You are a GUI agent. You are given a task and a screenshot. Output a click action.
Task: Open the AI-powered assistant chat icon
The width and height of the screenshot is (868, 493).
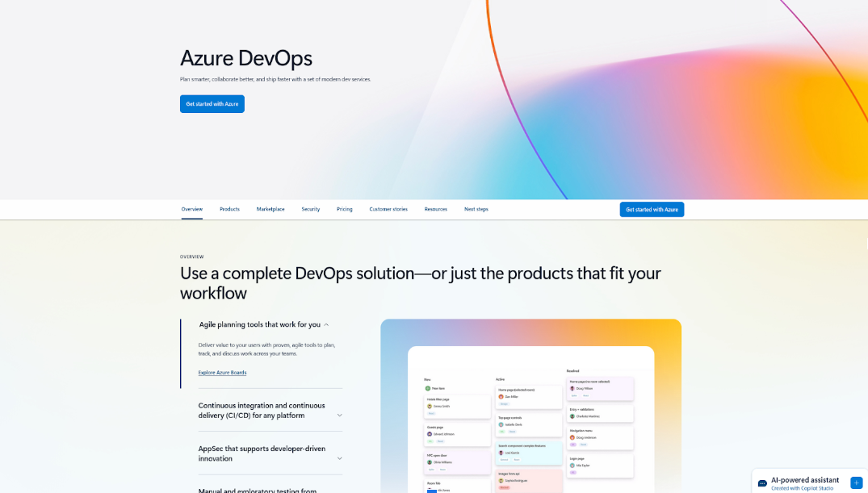pos(762,483)
